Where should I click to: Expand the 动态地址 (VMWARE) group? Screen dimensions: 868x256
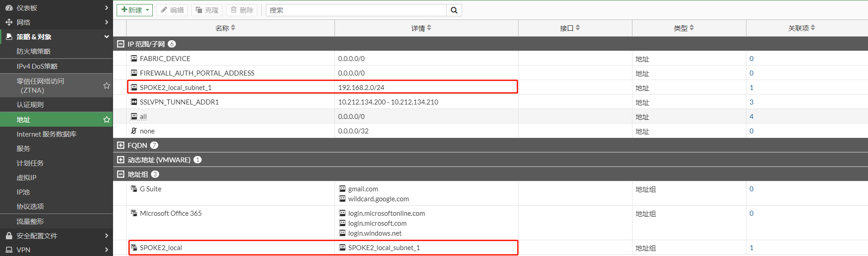pos(121,160)
